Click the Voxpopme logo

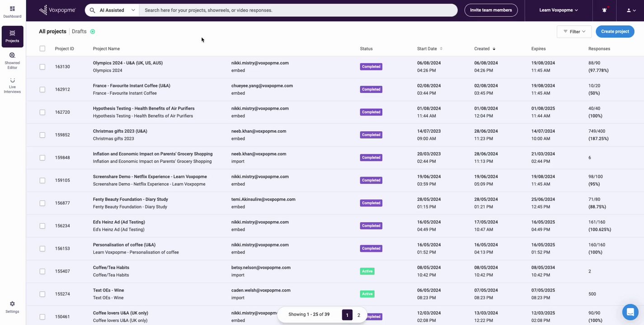(x=57, y=10)
